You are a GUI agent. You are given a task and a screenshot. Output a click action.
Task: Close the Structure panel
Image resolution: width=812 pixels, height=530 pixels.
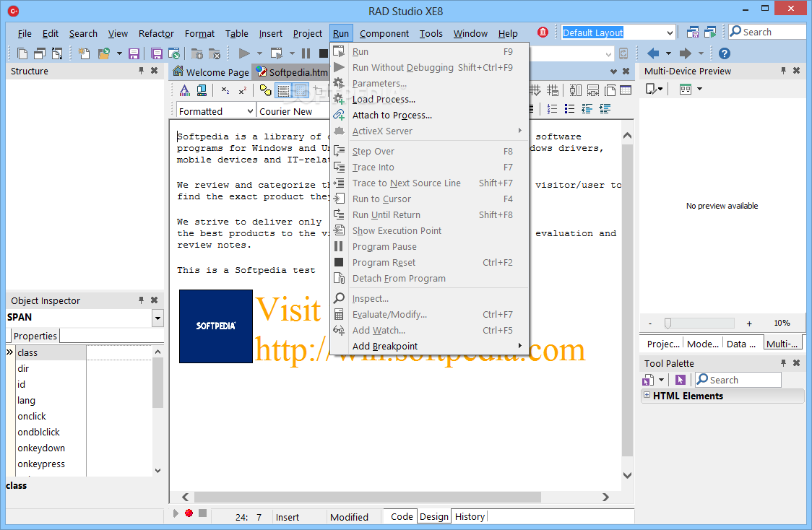(x=155, y=70)
